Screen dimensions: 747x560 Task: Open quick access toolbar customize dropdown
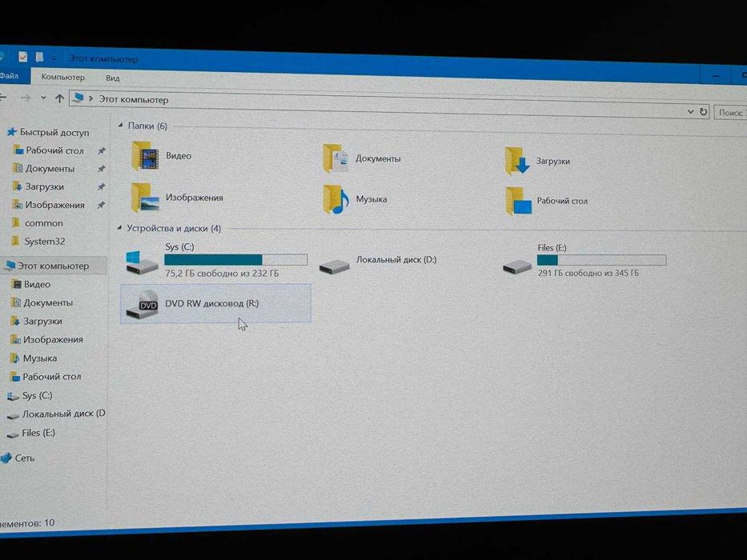tap(54, 58)
